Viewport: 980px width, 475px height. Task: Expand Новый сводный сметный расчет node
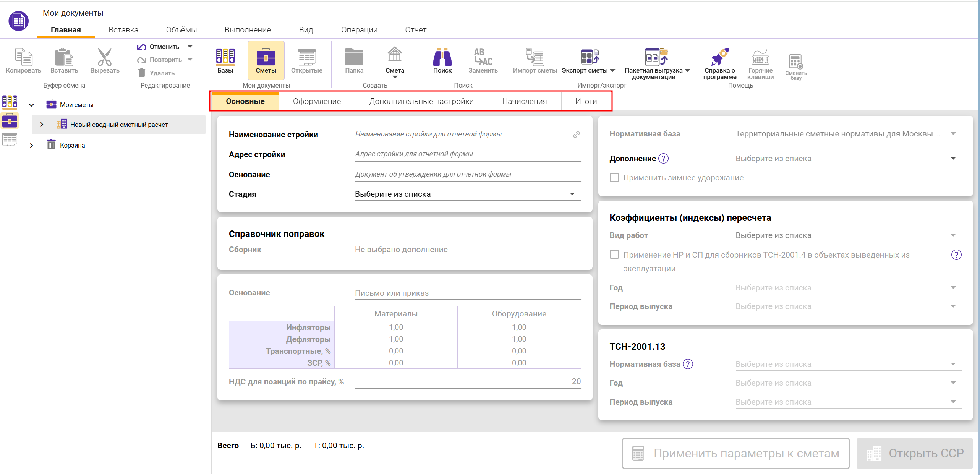[x=42, y=125]
